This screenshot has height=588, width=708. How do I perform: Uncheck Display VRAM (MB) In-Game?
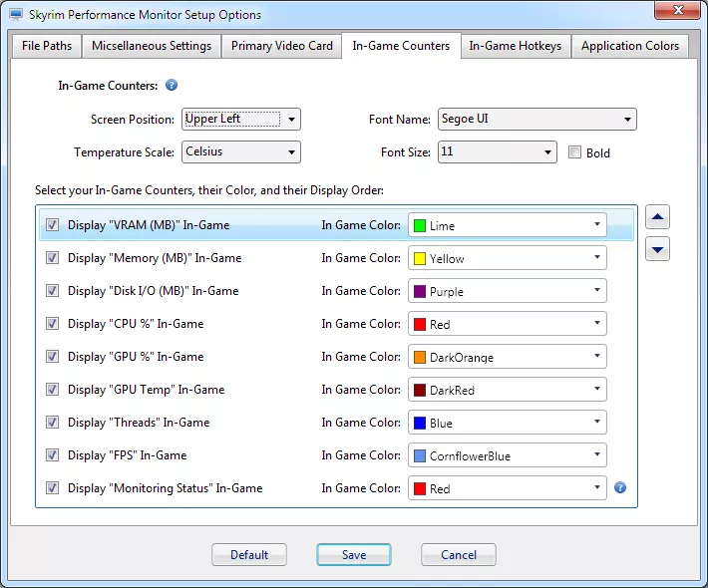pos(53,224)
